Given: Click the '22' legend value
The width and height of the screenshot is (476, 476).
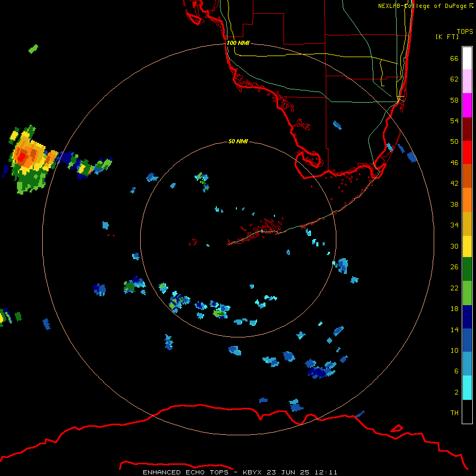Looking at the screenshot, I should point(454,288).
